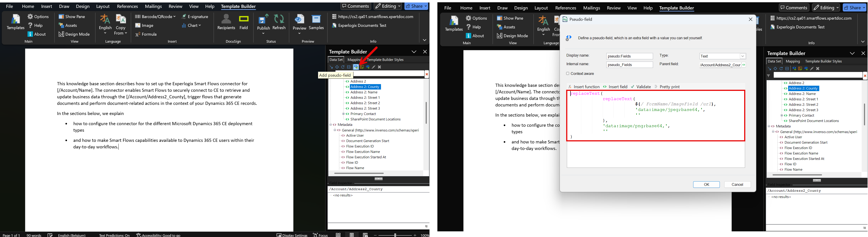Select Data Set tab in left window pane
Viewport: 868px width, 237px height.
(336, 60)
